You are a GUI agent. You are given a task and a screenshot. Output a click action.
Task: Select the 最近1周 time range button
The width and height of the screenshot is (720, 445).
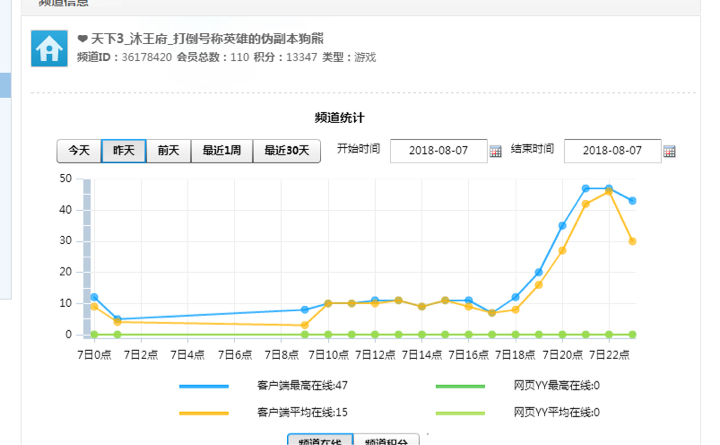[222, 151]
